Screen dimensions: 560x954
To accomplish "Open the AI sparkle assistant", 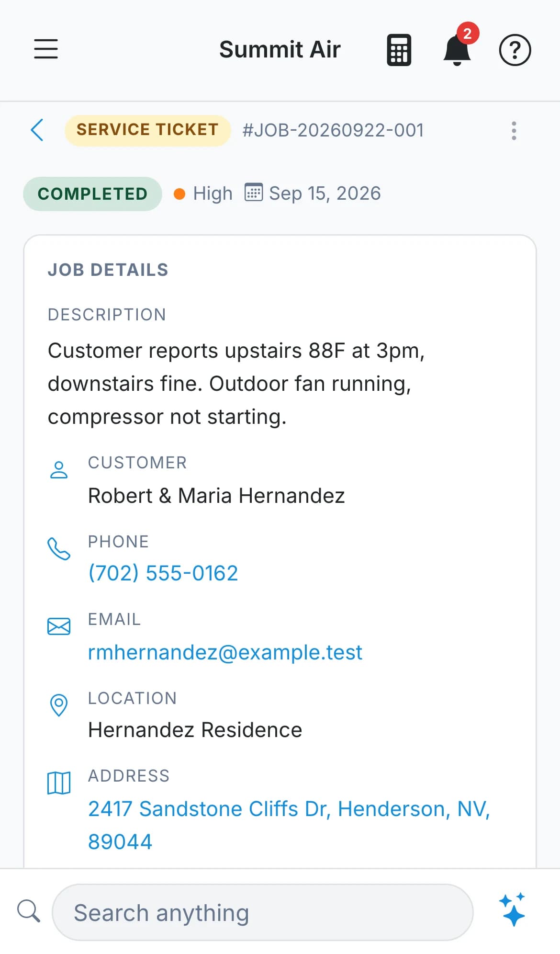I will click(x=512, y=909).
